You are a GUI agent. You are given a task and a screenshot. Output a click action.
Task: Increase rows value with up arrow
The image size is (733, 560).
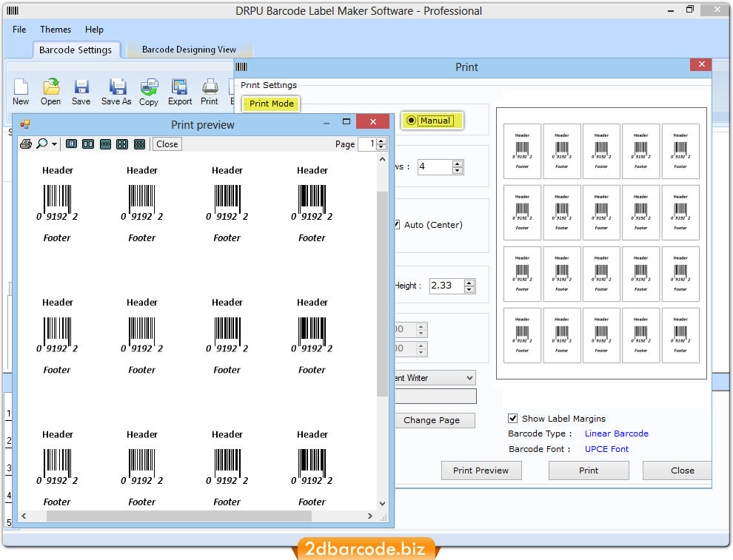(x=458, y=163)
